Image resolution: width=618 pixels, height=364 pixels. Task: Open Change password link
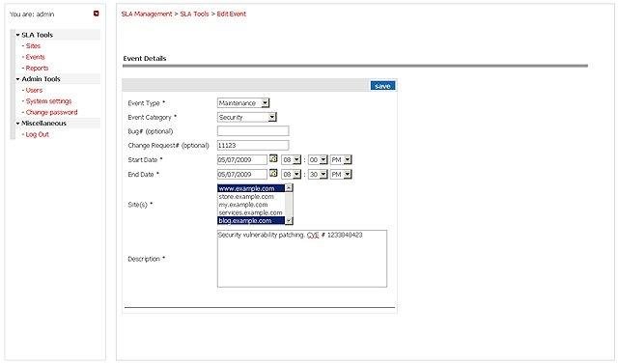pos(51,112)
